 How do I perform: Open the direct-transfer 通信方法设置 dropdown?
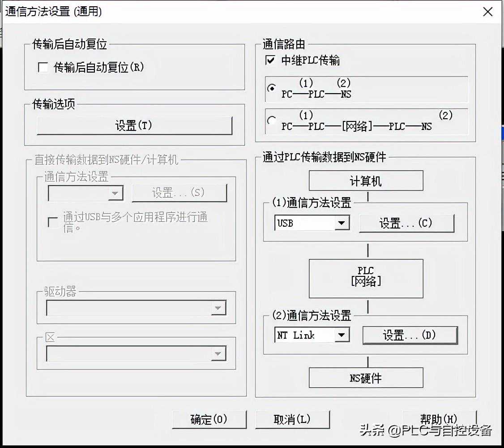[x=115, y=193]
